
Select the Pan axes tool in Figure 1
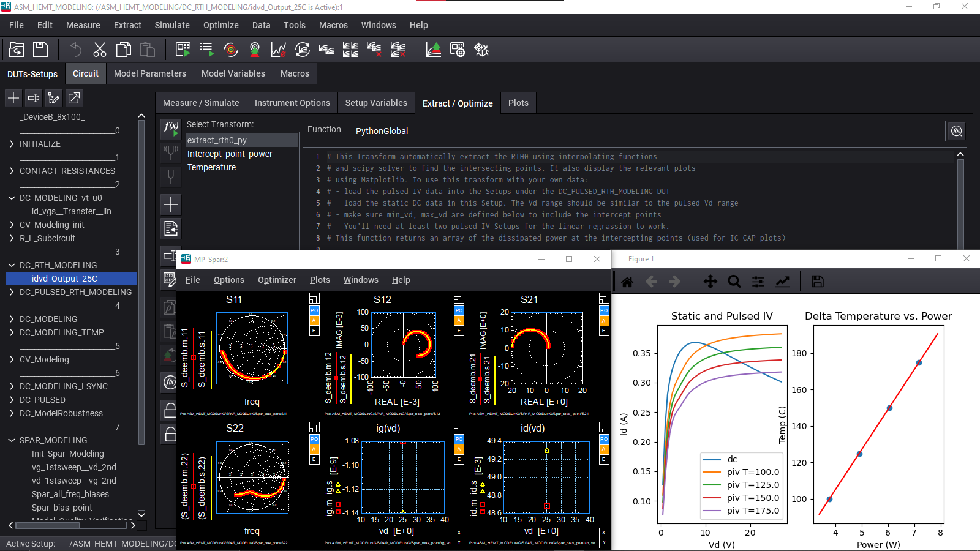click(710, 282)
